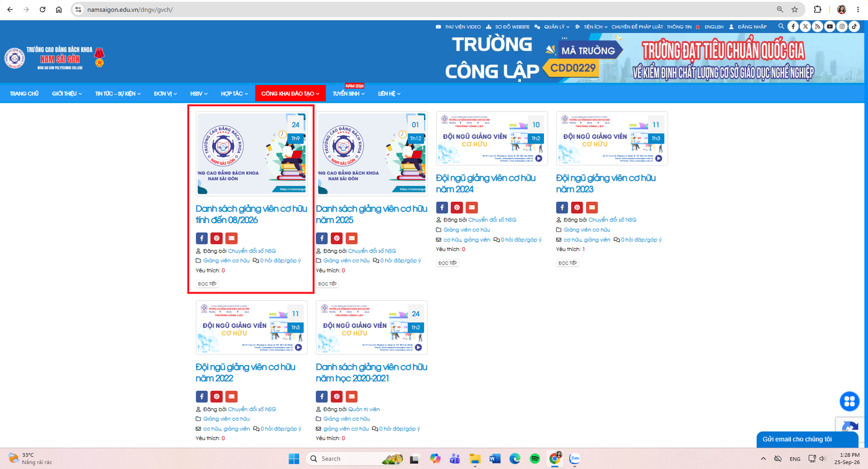Open 'Danh sách giảng viên cơ hữu năm 2025' title
This screenshot has height=469, width=868.
(372, 214)
